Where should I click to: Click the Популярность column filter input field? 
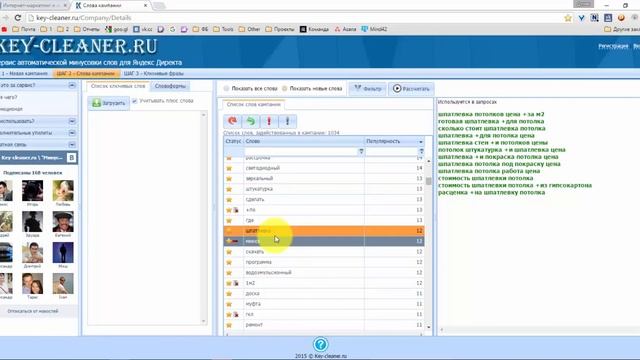click(391, 151)
